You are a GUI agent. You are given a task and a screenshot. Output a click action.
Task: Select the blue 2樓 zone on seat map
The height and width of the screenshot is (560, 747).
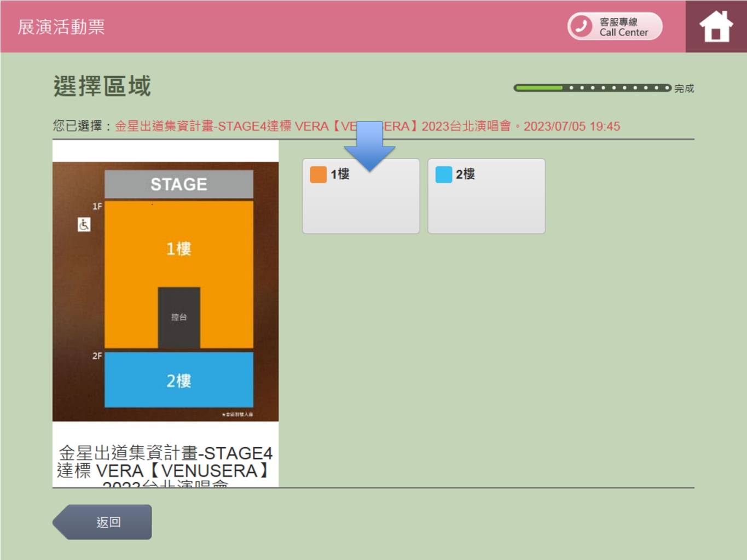click(178, 380)
